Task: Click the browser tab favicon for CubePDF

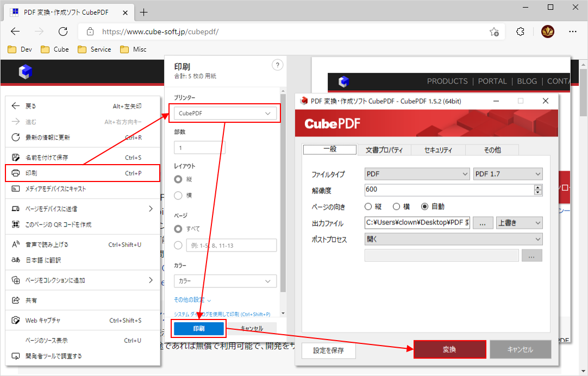Action: pyautogui.click(x=14, y=12)
